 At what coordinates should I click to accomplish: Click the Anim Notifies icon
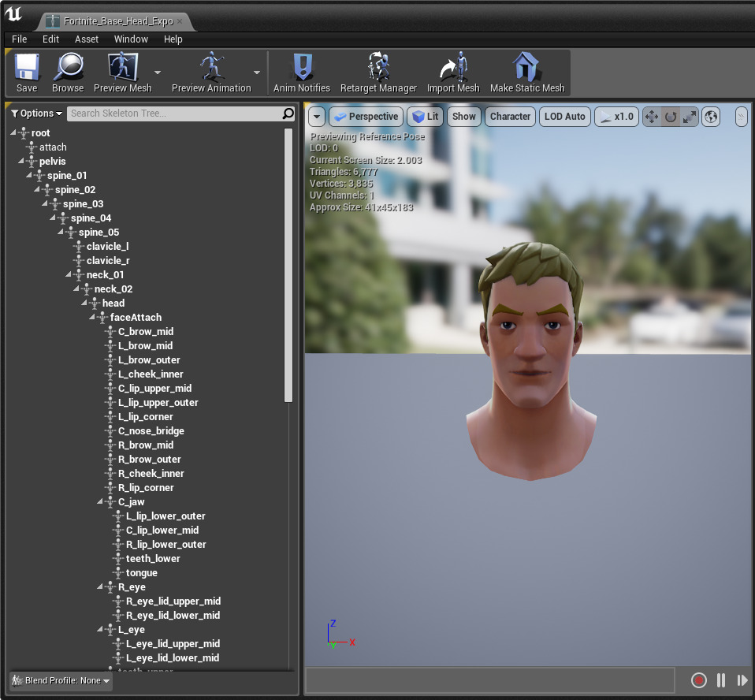click(302, 73)
